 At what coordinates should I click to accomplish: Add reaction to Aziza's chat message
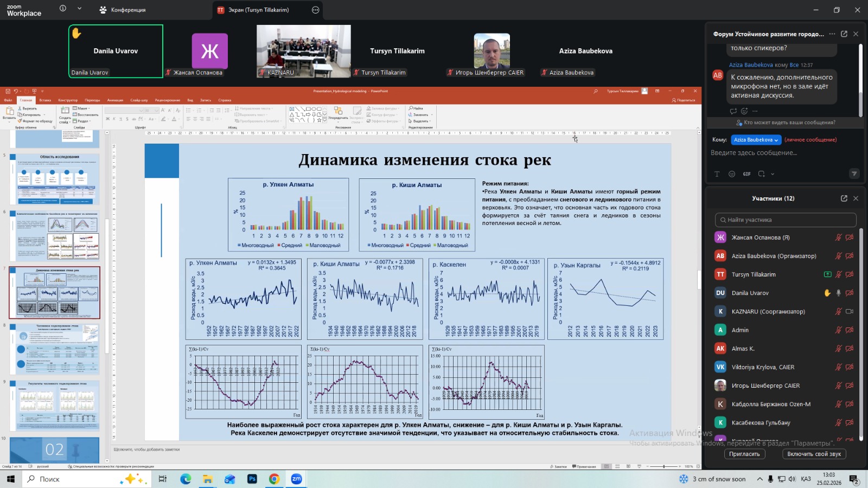pyautogui.click(x=744, y=111)
